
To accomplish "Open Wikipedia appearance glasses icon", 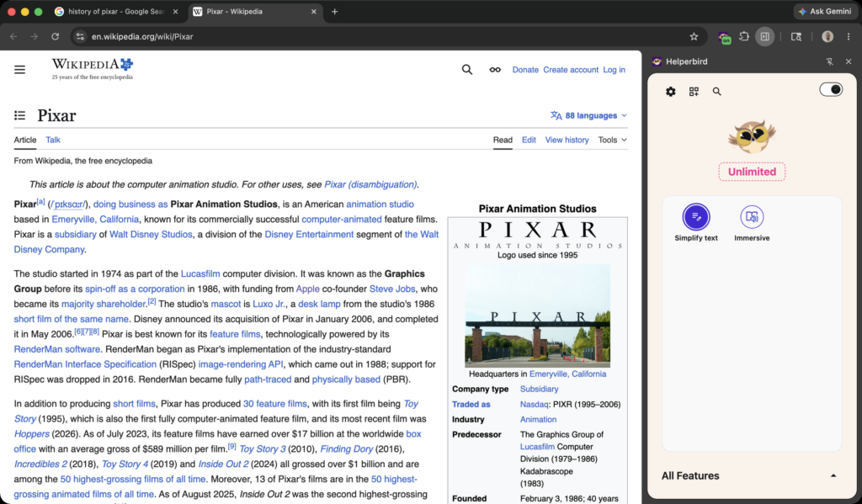I will [x=495, y=70].
